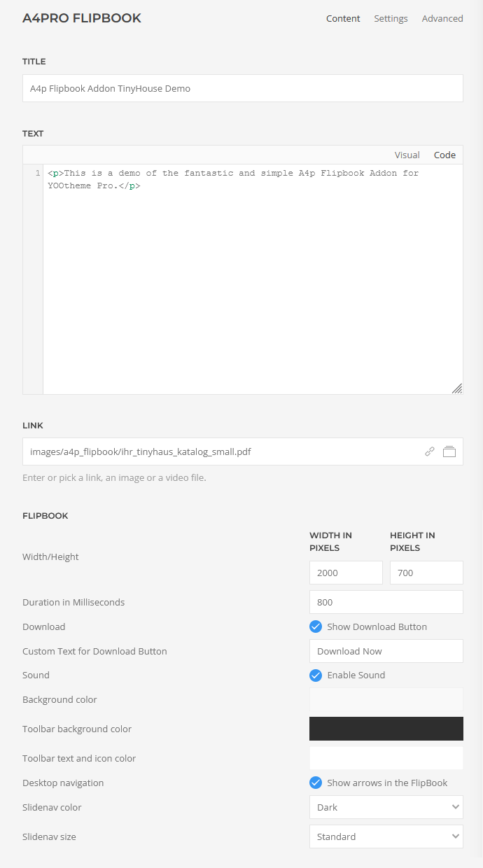This screenshot has height=868, width=483.
Task: Disable the Enable Sound checkbox
Action: (316, 675)
